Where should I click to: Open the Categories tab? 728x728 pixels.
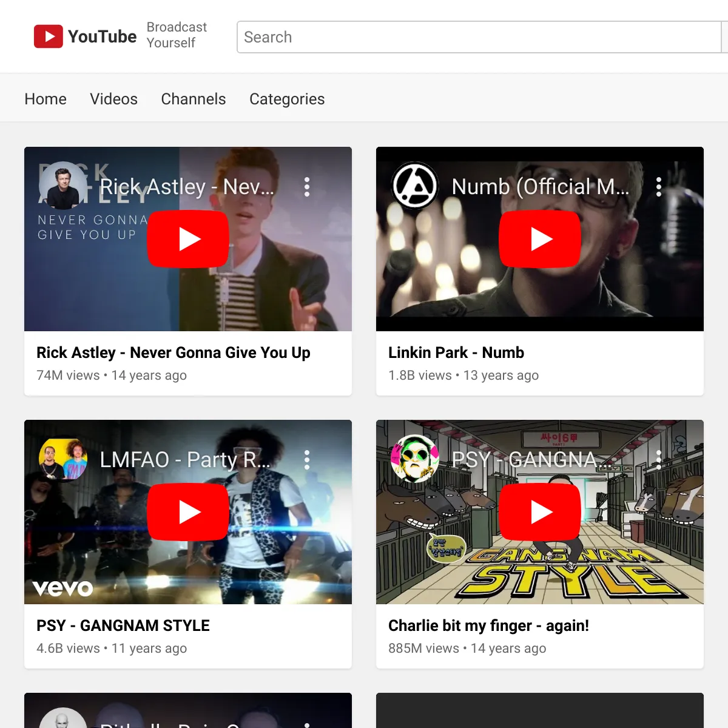[287, 99]
